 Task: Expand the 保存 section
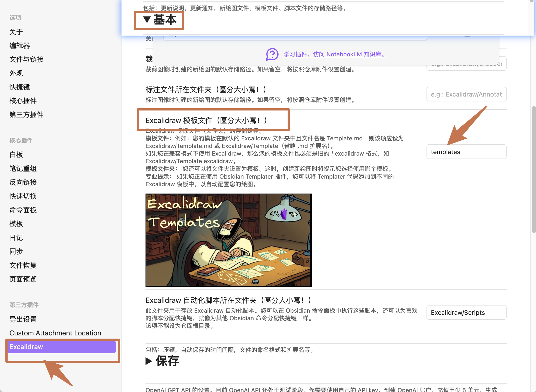click(x=162, y=361)
